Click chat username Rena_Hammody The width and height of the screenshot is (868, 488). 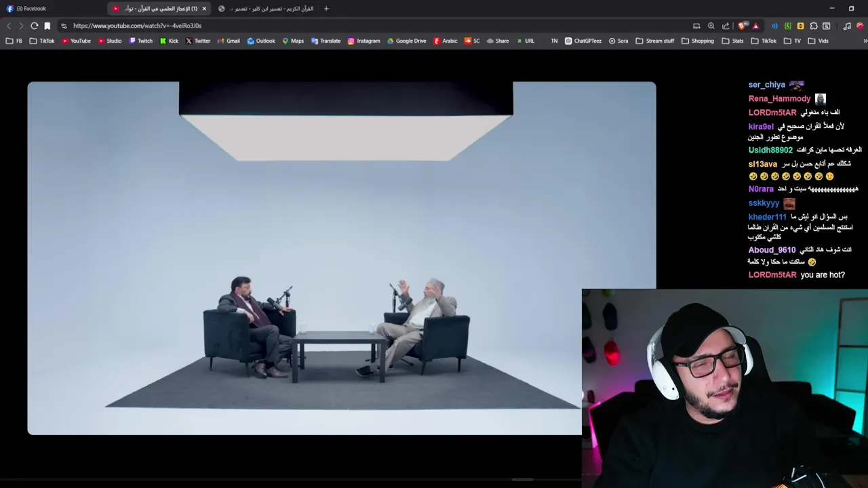tap(780, 99)
